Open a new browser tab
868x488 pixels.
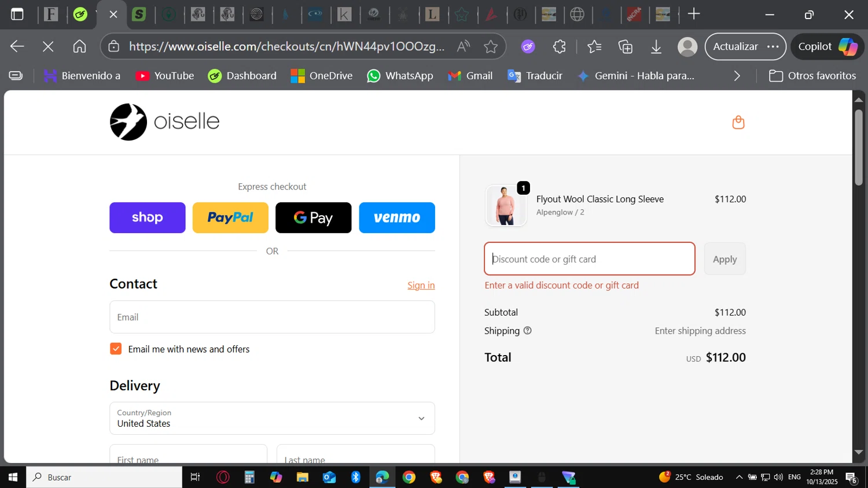pyautogui.click(x=694, y=14)
